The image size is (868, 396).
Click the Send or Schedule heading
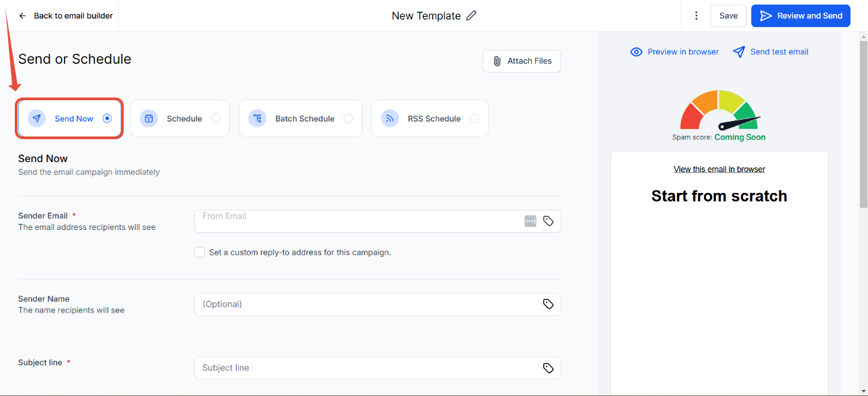(75, 59)
